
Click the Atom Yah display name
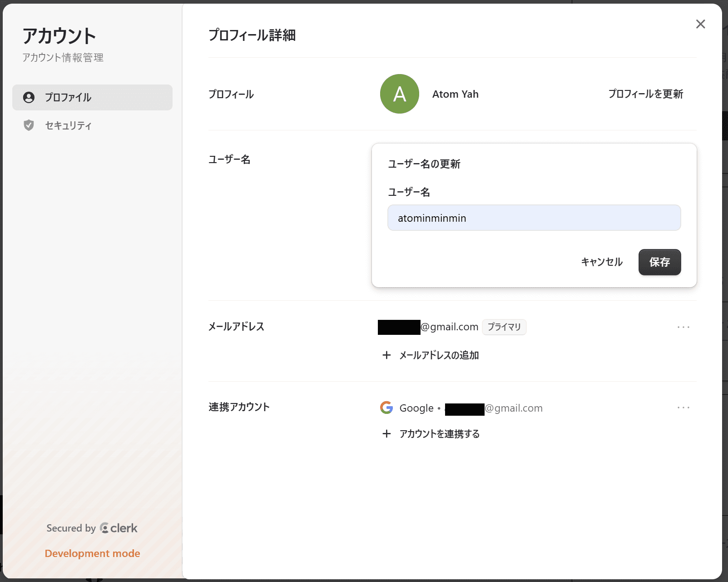click(455, 94)
